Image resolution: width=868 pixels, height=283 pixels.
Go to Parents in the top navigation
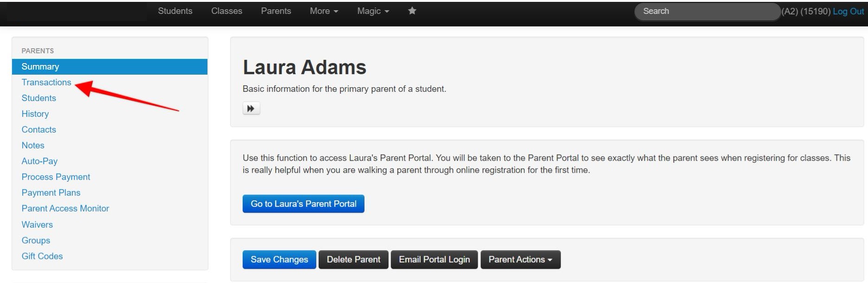pyautogui.click(x=276, y=11)
